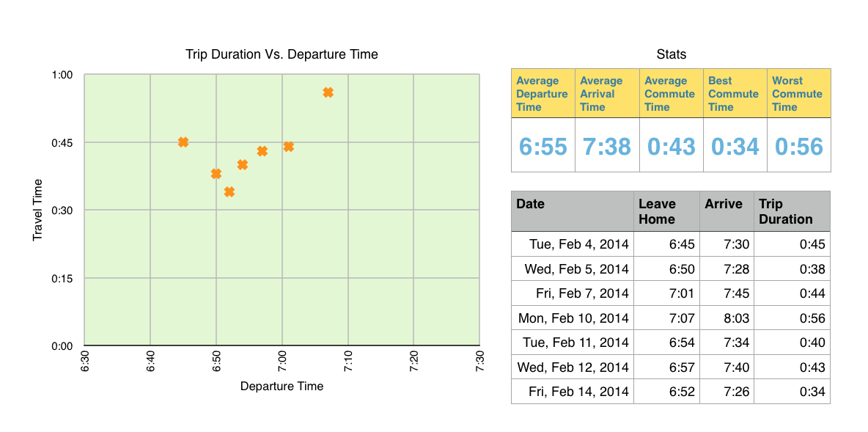Click the chart data point at 7:07 departure

[x=328, y=92]
